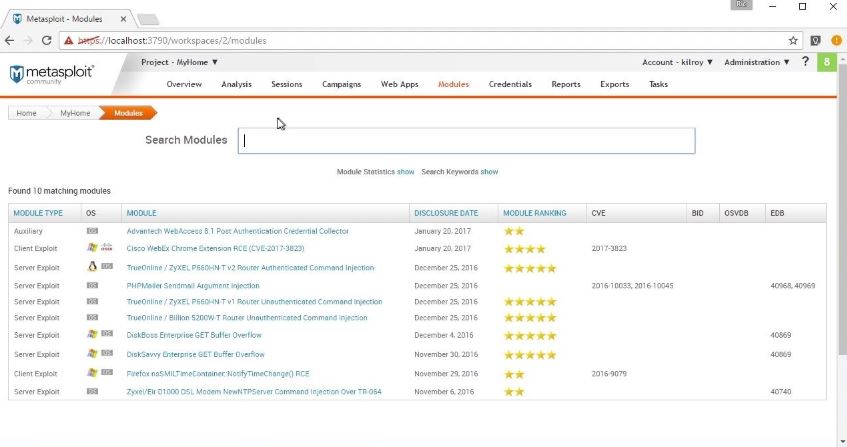Click the MyHome breadcrumb
The width and height of the screenshot is (847, 447).
[x=75, y=113]
